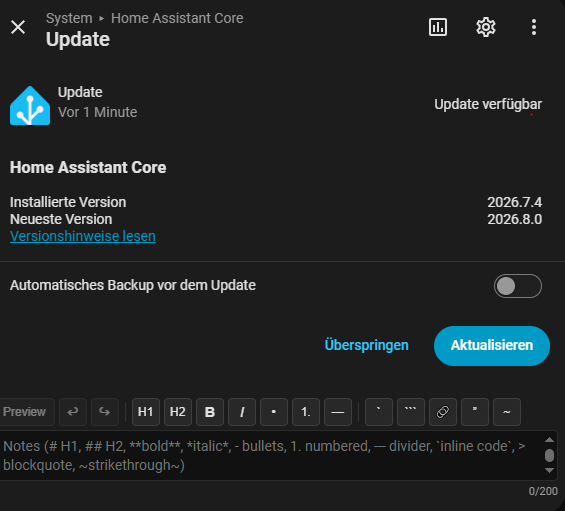Click the Aktualisieren button
The image size is (565, 511).
point(492,346)
